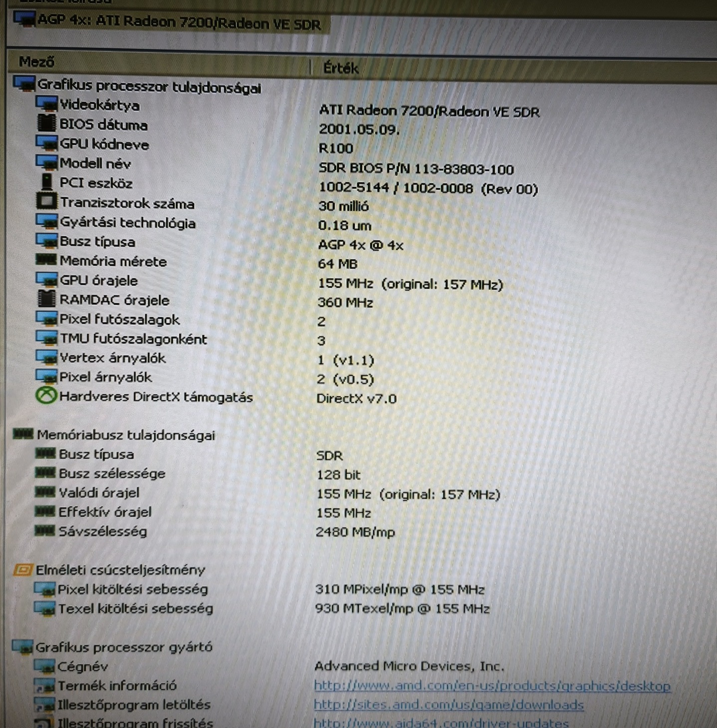The image size is (717, 728).
Task: Open the sites.amd.com game downloads link
Action: click(x=449, y=705)
